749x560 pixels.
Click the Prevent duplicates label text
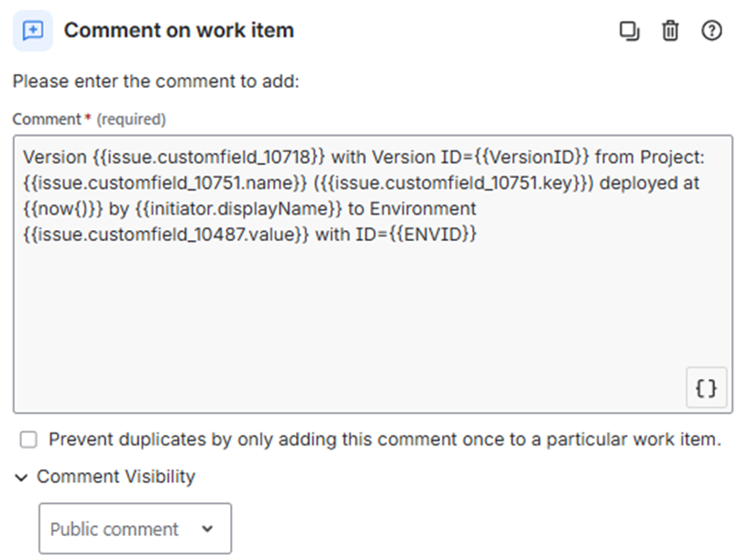pyautogui.click(x=384, y=440)
